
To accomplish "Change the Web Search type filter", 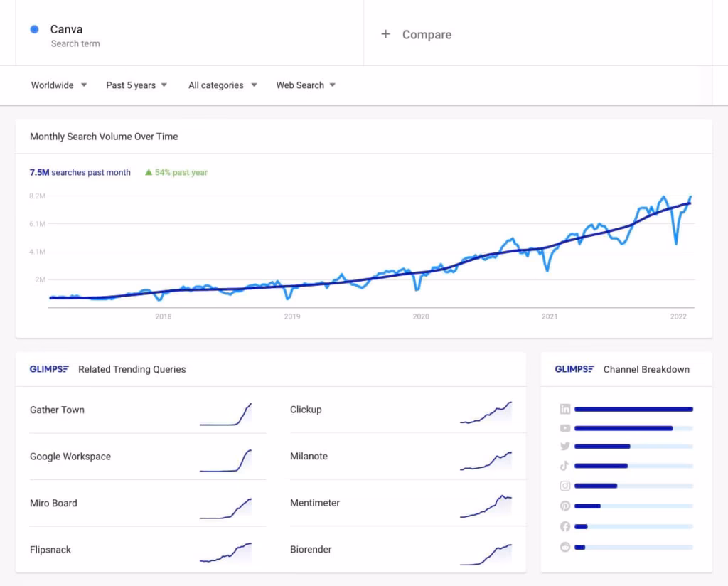I will click(305, 85).
